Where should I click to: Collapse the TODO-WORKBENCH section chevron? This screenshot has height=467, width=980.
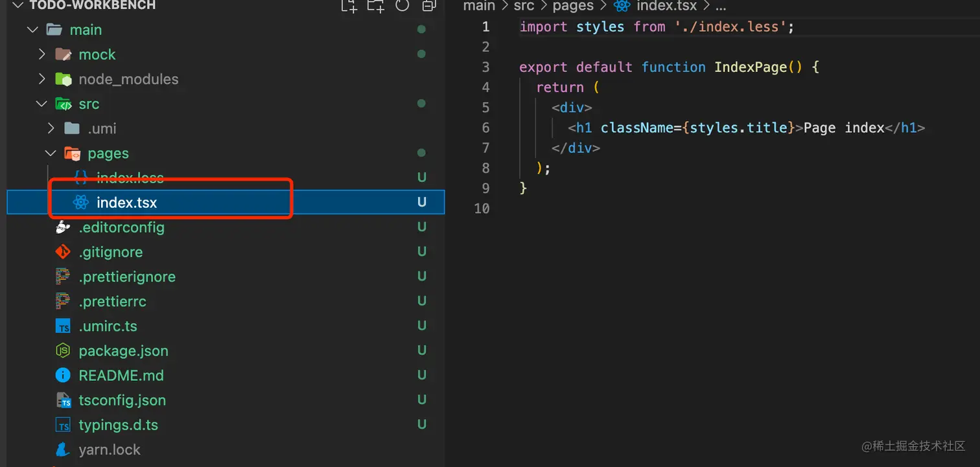point(17,5)
